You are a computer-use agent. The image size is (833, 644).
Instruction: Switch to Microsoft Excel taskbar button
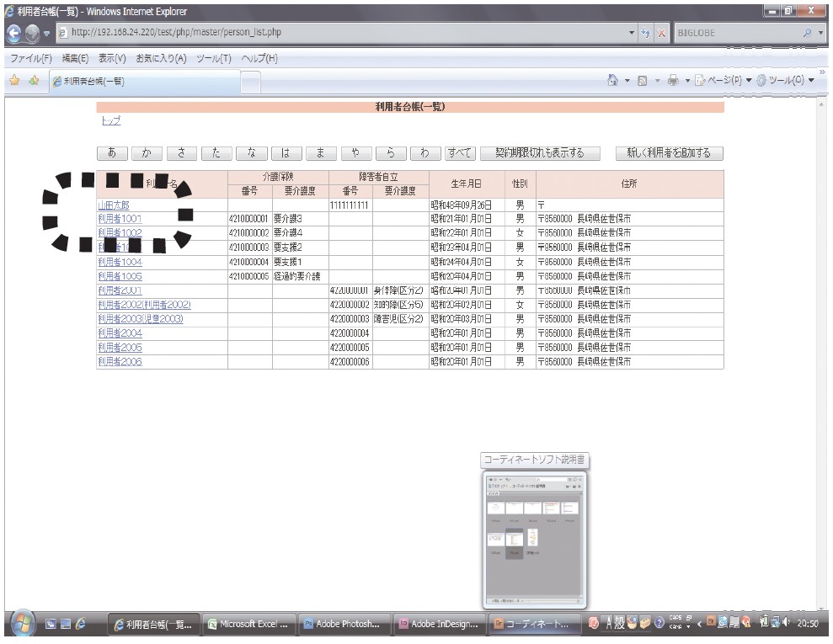click(249, 625)
